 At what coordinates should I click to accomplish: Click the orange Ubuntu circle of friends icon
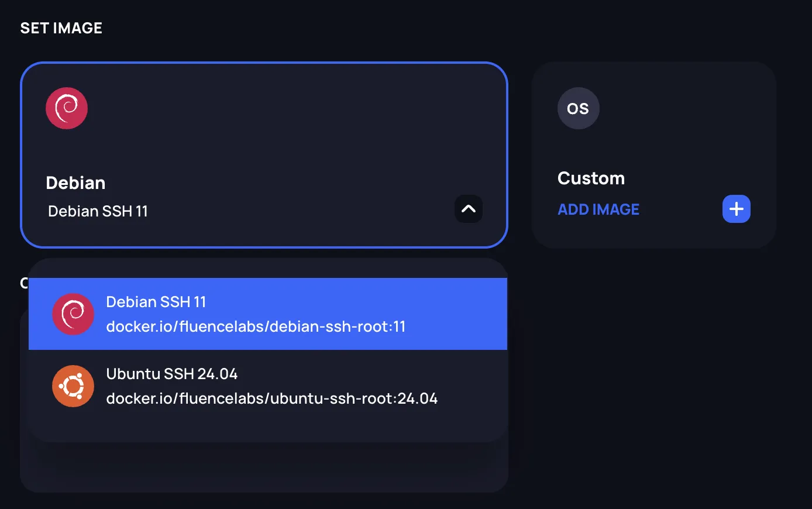click(73, 386)
